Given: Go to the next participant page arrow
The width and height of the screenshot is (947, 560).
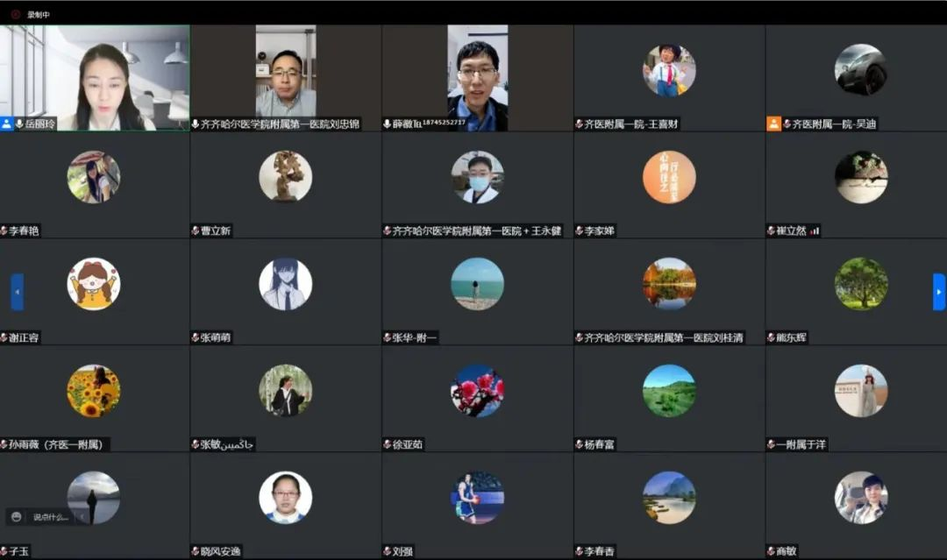Looking at the screenshot, I should coord(938,292).
